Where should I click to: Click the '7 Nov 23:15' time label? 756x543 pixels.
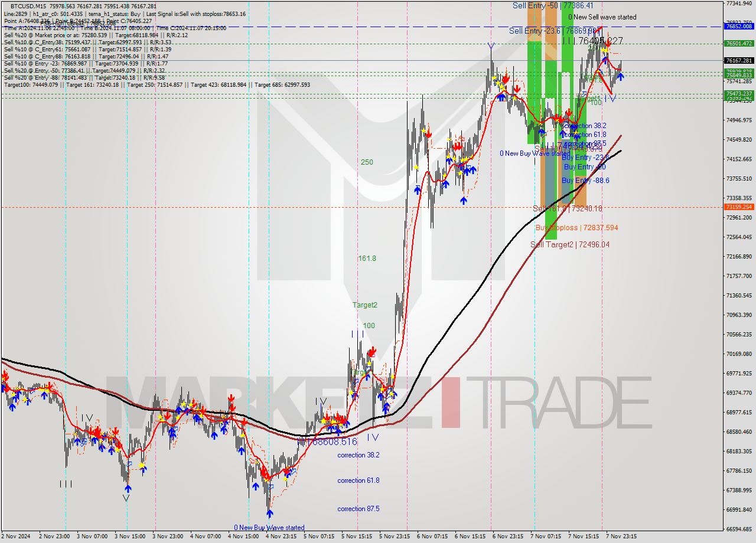pyautogui.click(x=620, y=537)
